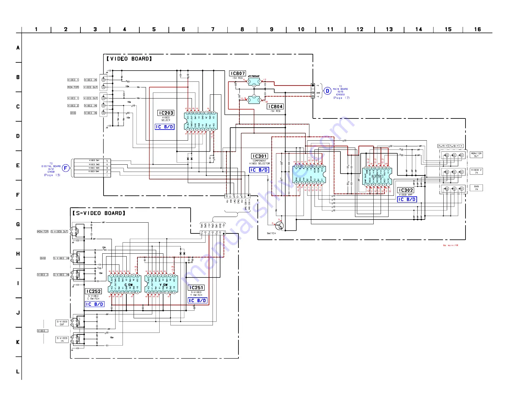This screenshot has height=400, width=532.
Task: Click the MONITOR OUT label beside component jacks
Action: (476, 155)
